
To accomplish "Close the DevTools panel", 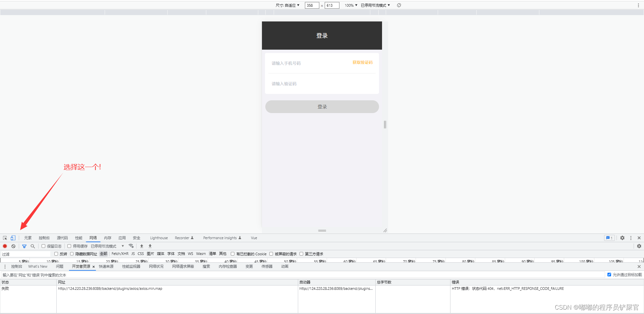I will coord(639,238).
